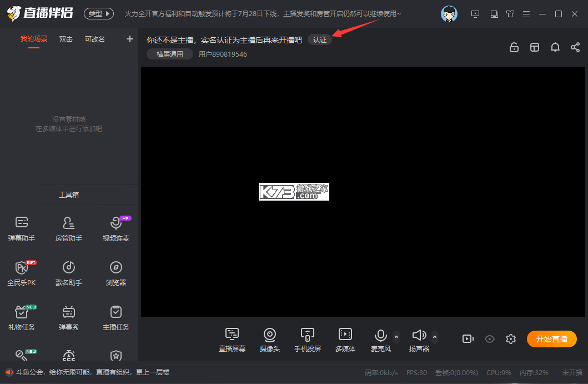This screenshot has height=384, width=588.
Task: Toggle the preview eye visibility icon
Action: click(489, 339)
